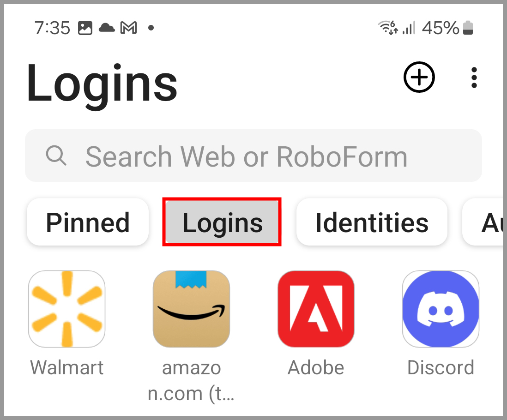This screenshot has height=420, width=507.
Task: Open the Walmart login icon
Action: [66, 309]
